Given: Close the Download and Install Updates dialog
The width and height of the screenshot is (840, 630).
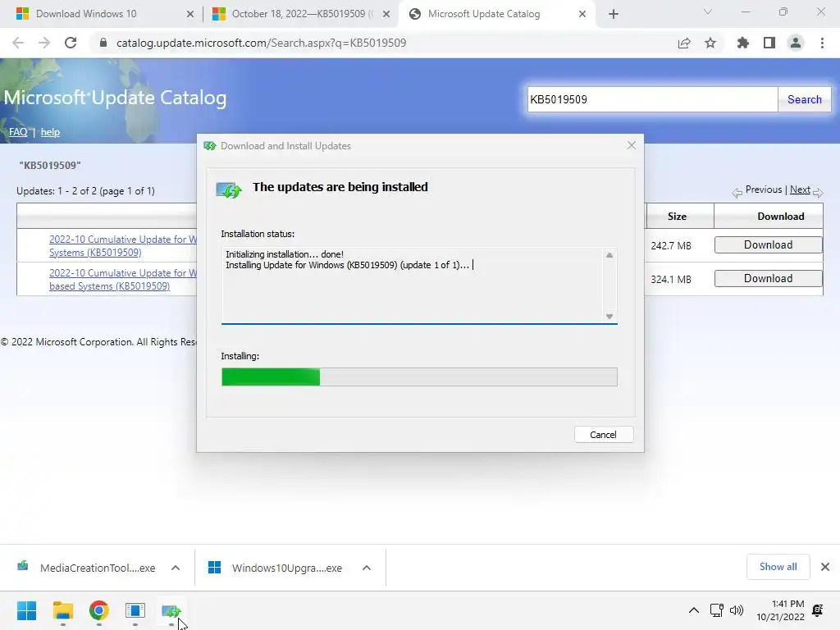Looking at the screenshot, I should pos(631,145).
